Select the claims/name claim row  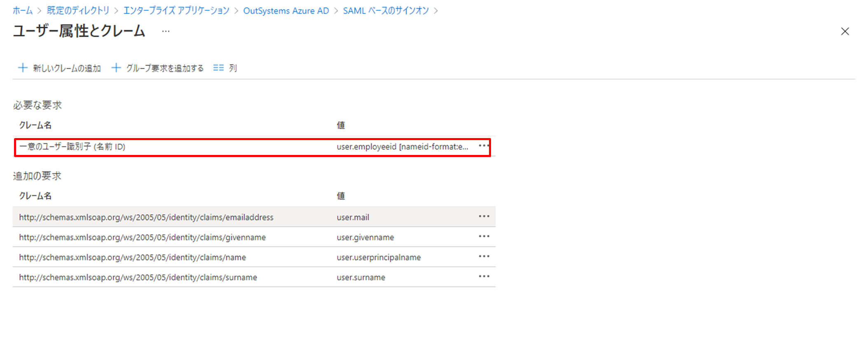click(x=133, y=257)
